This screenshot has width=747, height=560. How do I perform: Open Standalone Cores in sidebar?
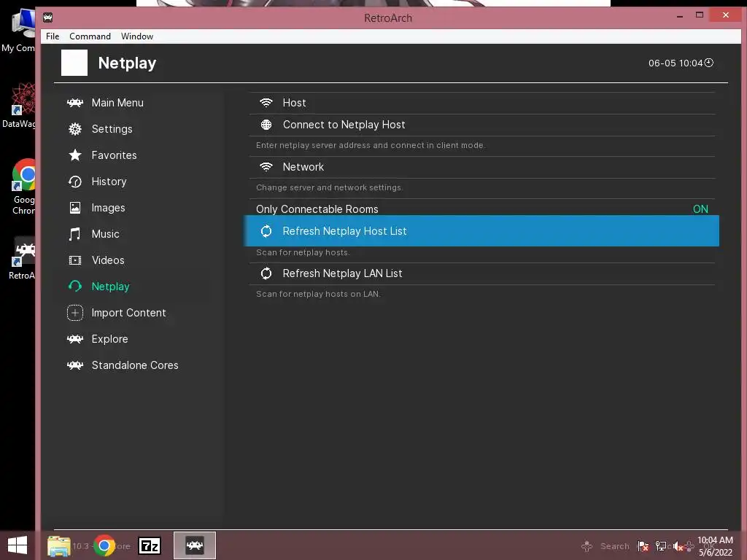[135, 365]
